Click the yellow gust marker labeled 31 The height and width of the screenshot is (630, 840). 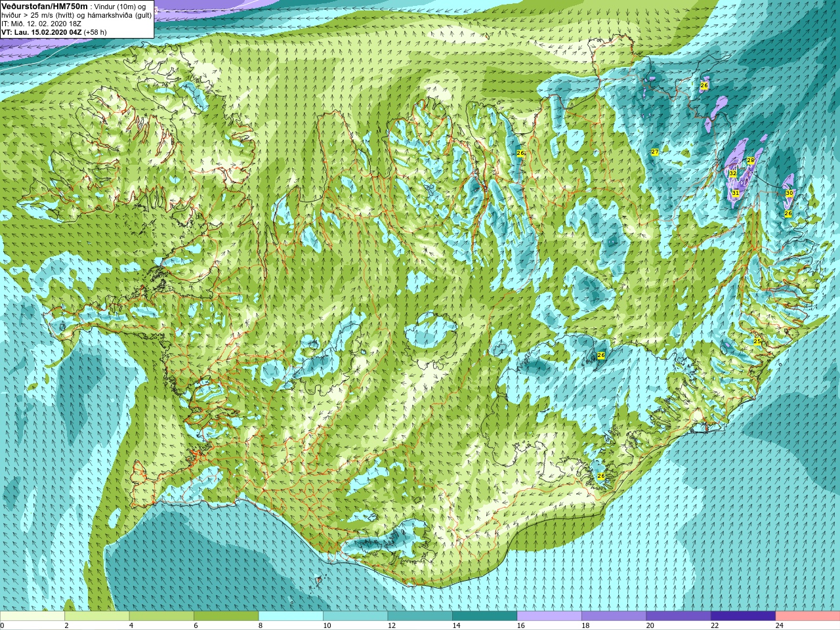pyautogui.click(x=736, y=193)
